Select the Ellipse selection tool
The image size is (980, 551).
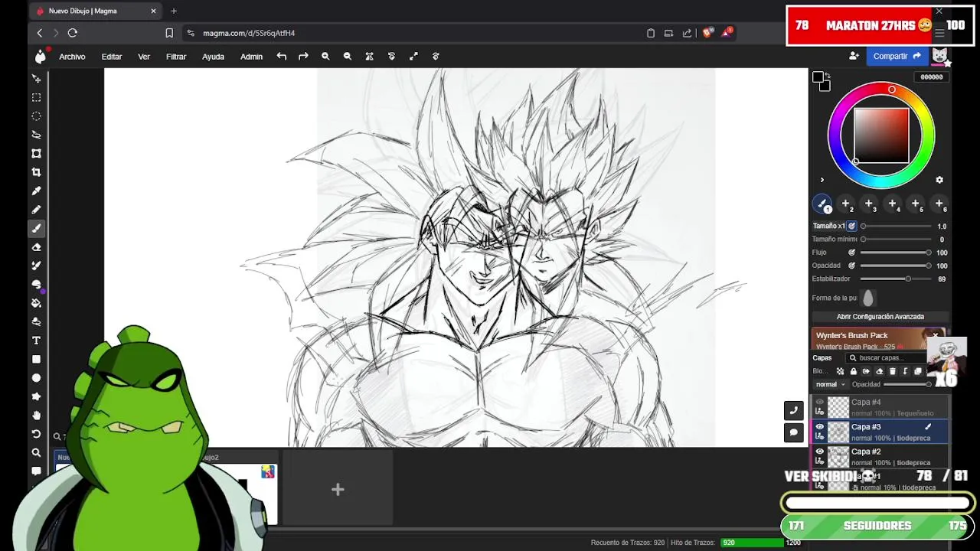pyautogui.click(x=36, y=116)
